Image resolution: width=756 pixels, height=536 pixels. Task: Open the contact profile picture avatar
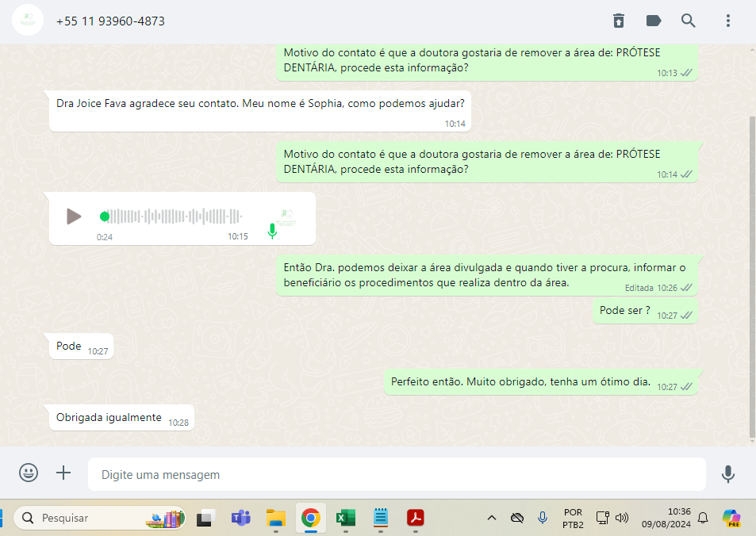[28, 21]
